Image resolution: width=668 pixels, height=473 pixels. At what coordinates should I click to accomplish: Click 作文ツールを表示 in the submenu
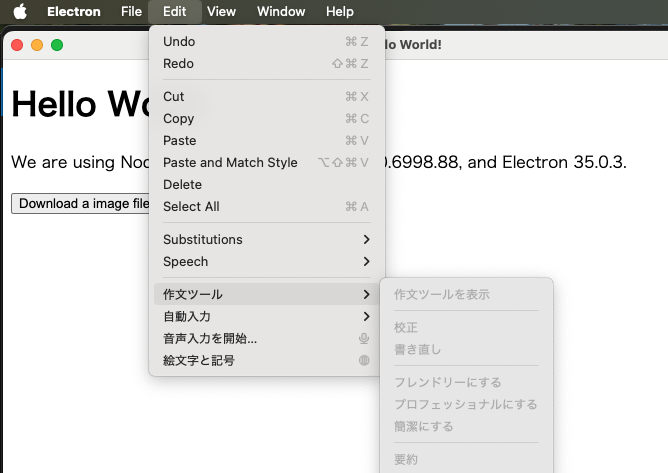[466, 294]
